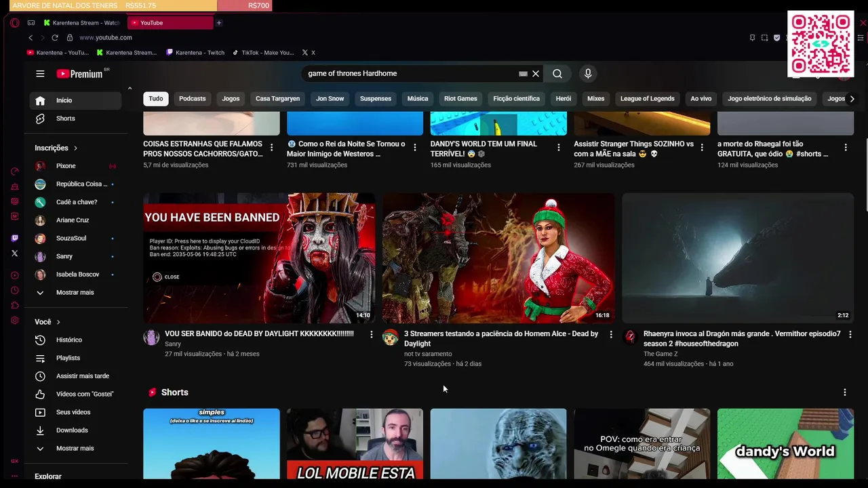The image size is (868, 488).
Task: Open The Game Z channel link
Action: pos(660,354)
